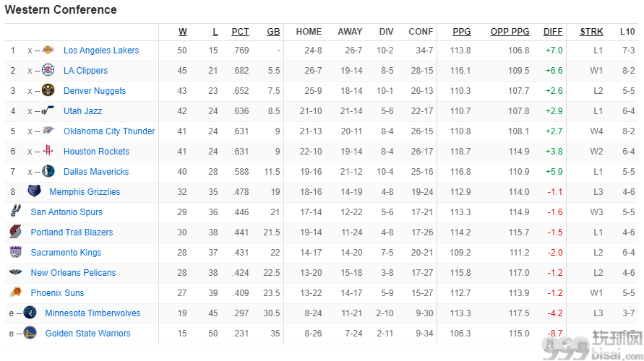Click the Denver Nuggets team logo
644x361 pixels.
pyautogui.click(x=48, y=90)
